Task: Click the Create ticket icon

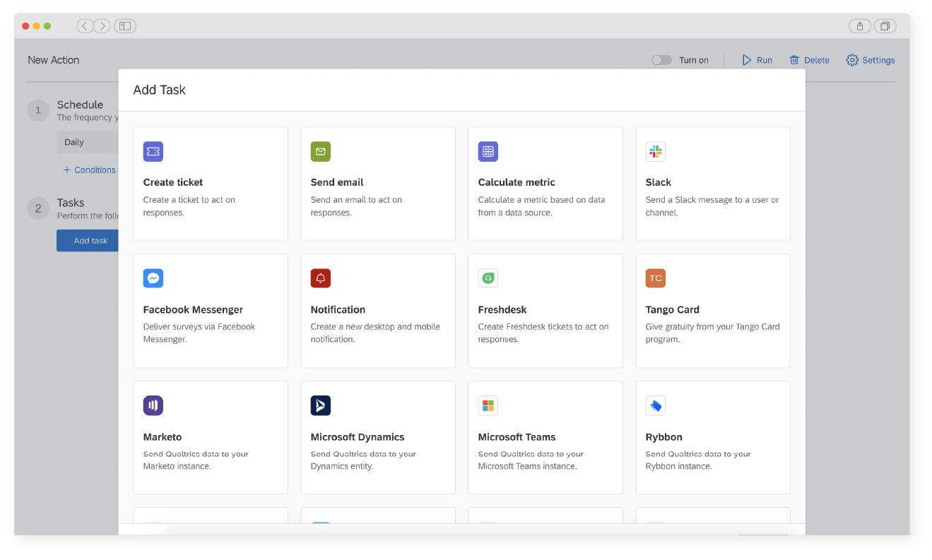Action: point(153,151)
